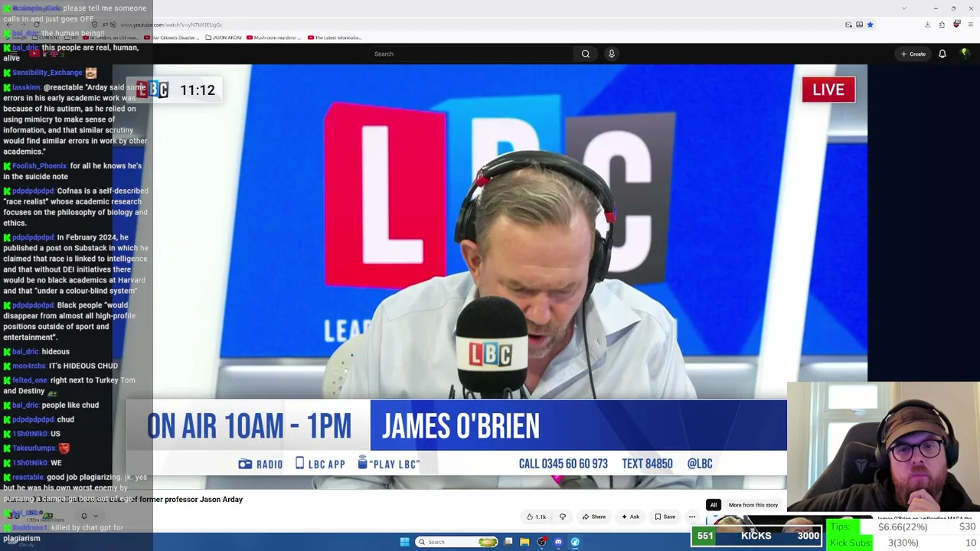This screenshot has height=551, width=980.
Task: Open the Latest Information bookmark
Action: click(x=335, y=37)
